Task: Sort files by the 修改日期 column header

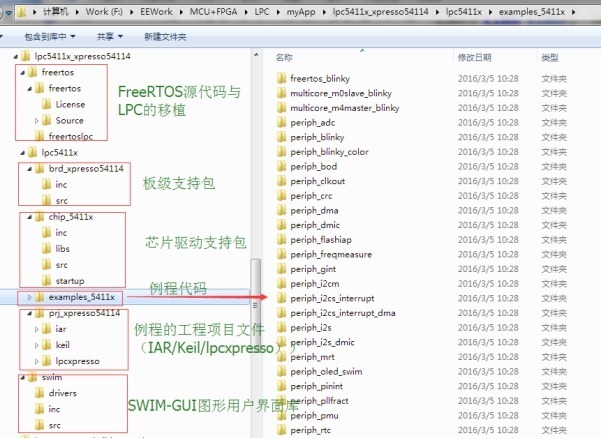Action: tap(475, 58)
